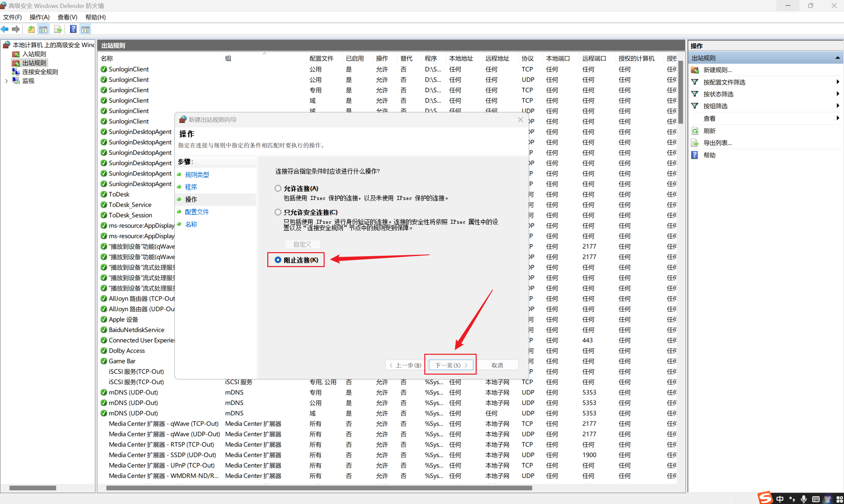Image resolution: width=844 pixels, height=504 pixels.
Task: Click the green check icon of the BaiduNetdiskService rule
Action: point(104,330)
